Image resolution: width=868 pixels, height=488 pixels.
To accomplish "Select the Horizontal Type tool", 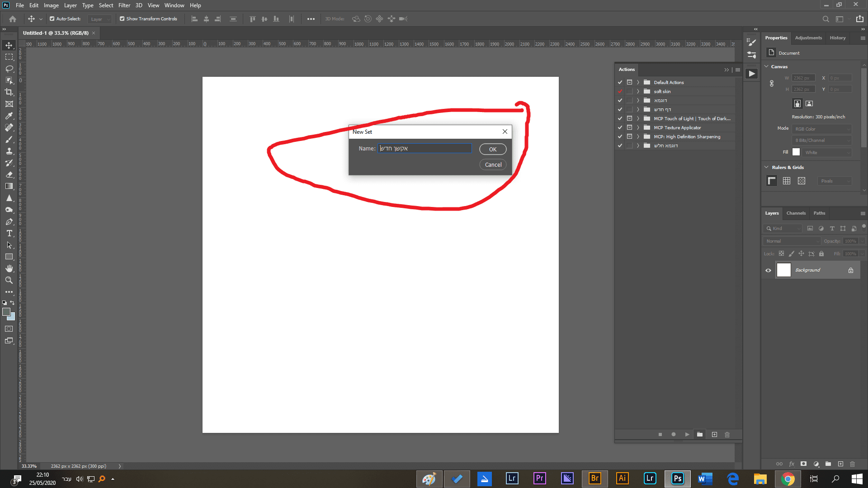I will [x=9, y=233].
